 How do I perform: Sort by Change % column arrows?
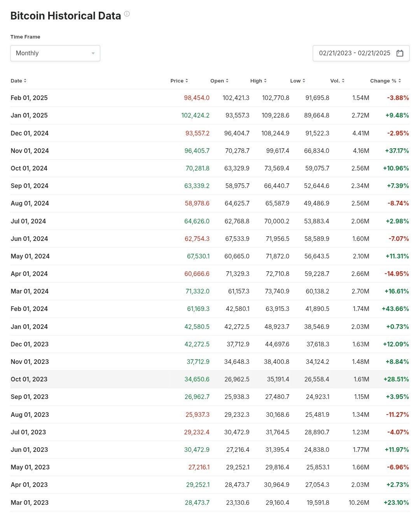click(x=400, y=81)
